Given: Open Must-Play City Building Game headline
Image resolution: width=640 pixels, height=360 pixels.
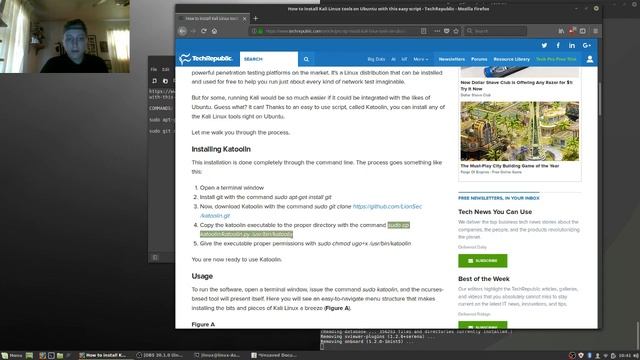Looking at the screenshot, I should tap(510, 166).
